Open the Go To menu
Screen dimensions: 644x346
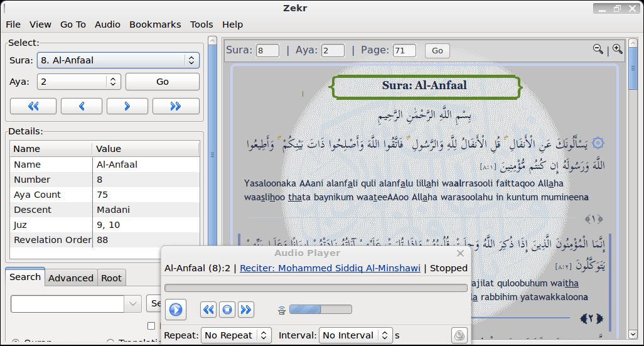point(73,24)
